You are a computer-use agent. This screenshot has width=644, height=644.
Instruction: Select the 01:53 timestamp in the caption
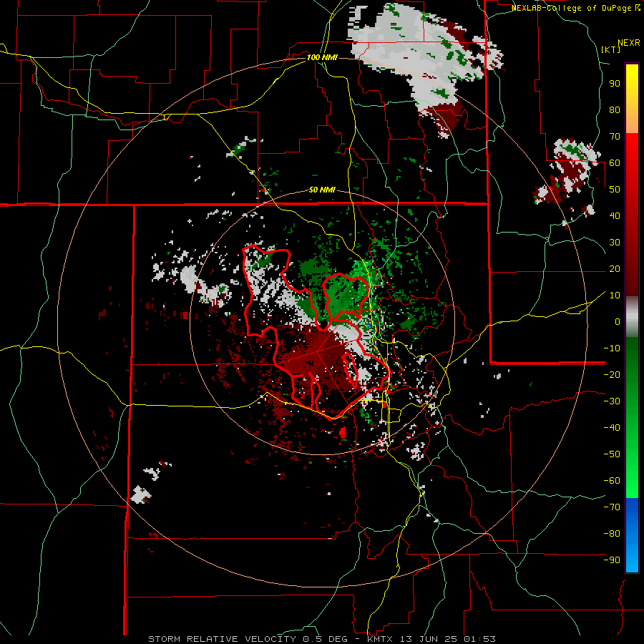pos(479,639)
